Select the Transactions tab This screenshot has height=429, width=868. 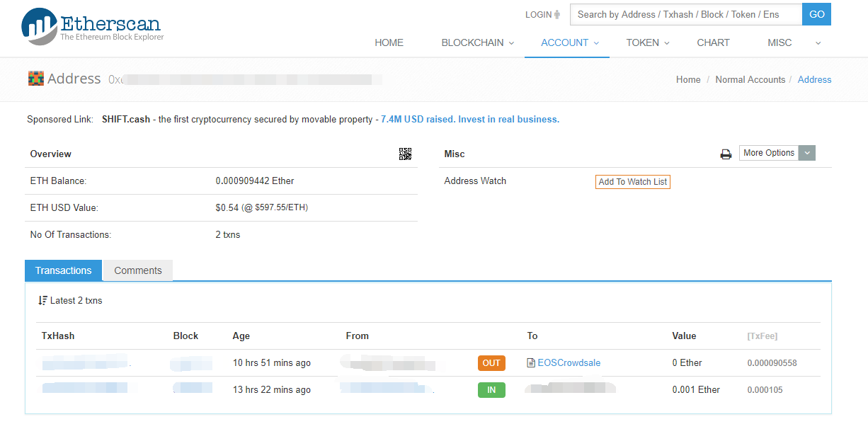[64, 270]
